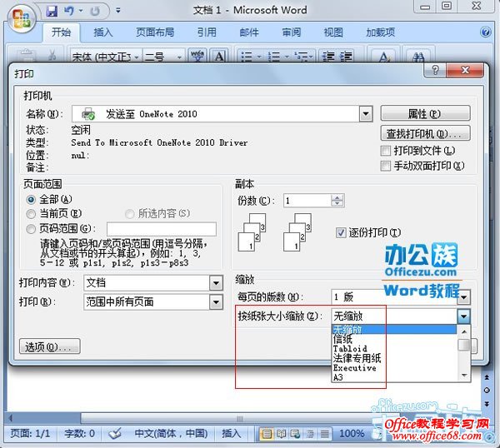500x448 pixels.
Task: Click the Quick Styles A icon
Action: [383, 57]
